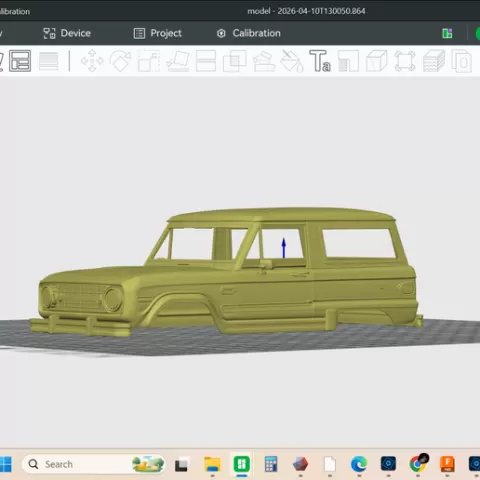Activate the Scale tool
Screen dimensions: 480x480
[x=149, y=61]
